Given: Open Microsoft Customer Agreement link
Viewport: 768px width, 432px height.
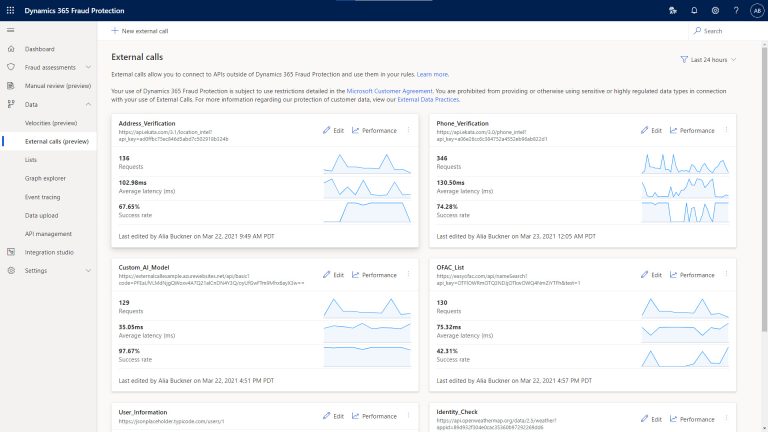Looking at the screenshot, I should [389, 91].
